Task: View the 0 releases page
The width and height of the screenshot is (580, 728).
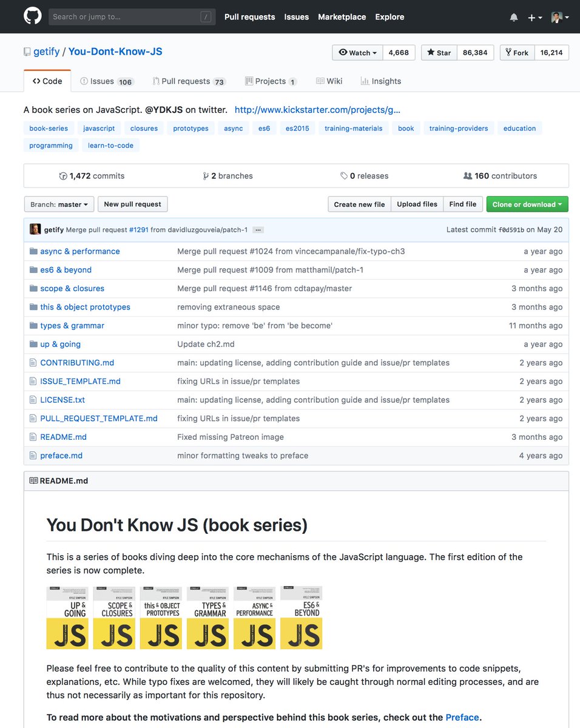Action: point(364,176)
